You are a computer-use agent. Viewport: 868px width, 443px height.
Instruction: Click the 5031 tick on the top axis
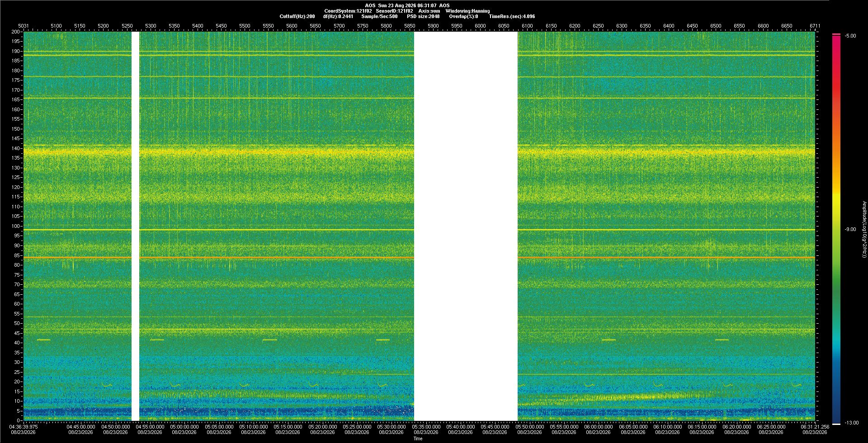click(x=23, y=26)
